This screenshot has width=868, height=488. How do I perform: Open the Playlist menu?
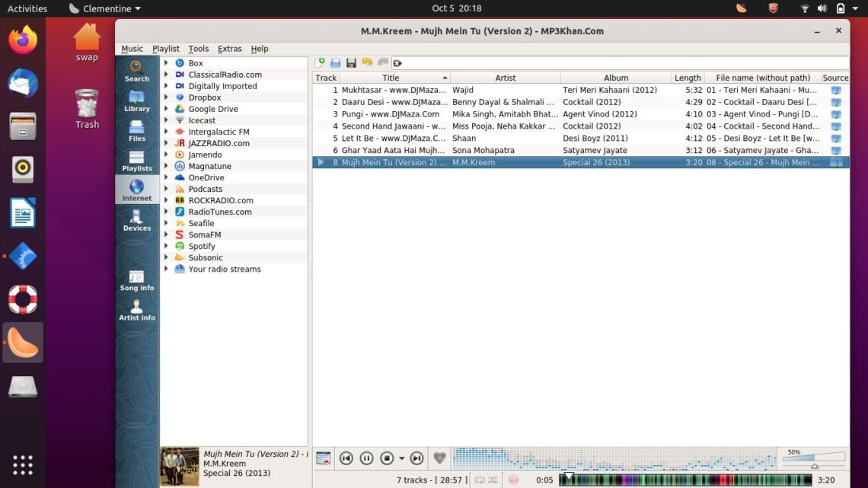(x=165, y=48)
